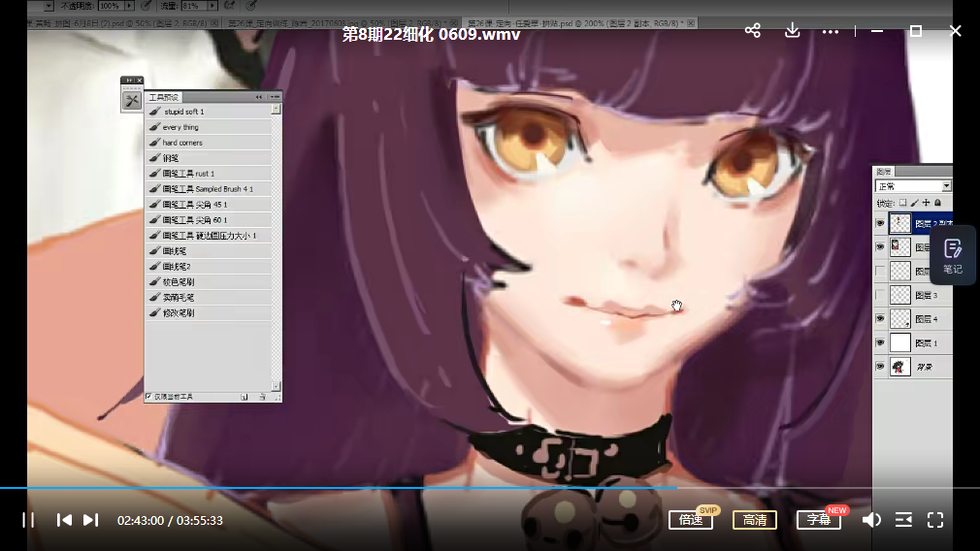This screenshot has height=551, width=980.
Task: Select the 画线笔2 preset
Action: pyautogui.click(x=209, y=266)
